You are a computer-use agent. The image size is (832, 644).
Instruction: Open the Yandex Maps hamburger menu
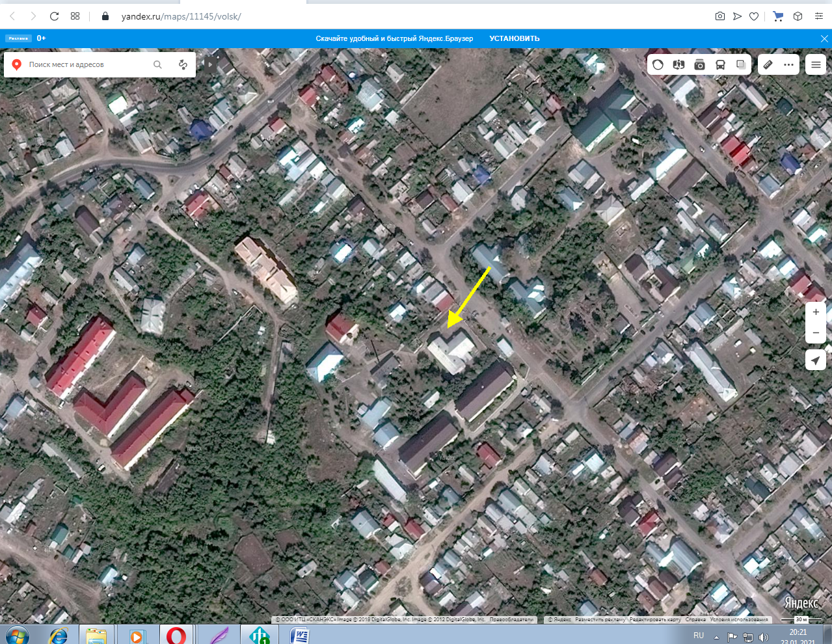(815, 64)
